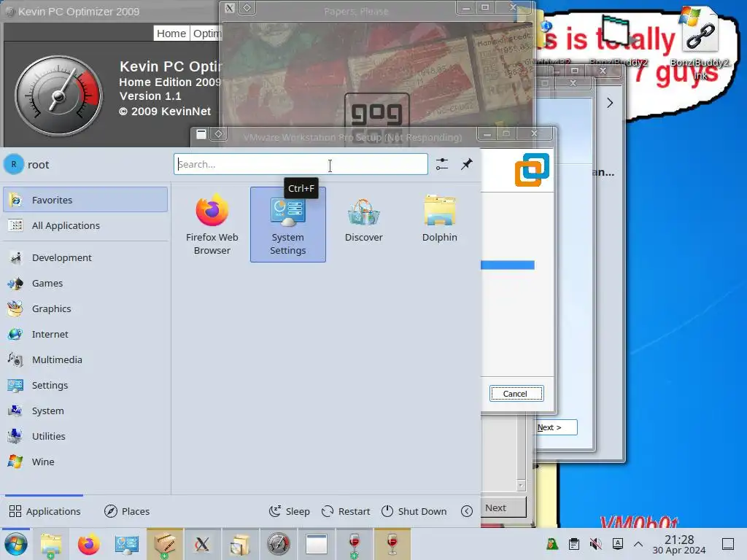The width and height of the screenshot is (747, 560).
Task: Click the Sleep button
Action: (290, 511)
